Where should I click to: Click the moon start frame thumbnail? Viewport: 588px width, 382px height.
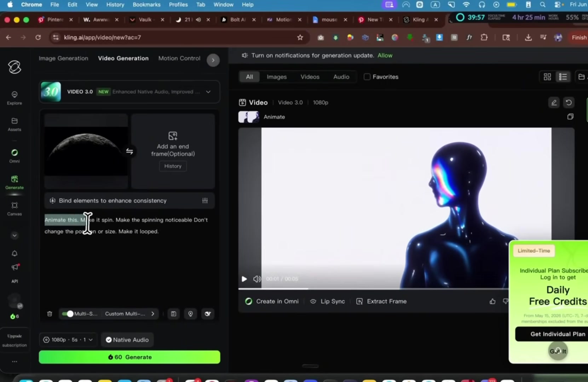[86, 151]
